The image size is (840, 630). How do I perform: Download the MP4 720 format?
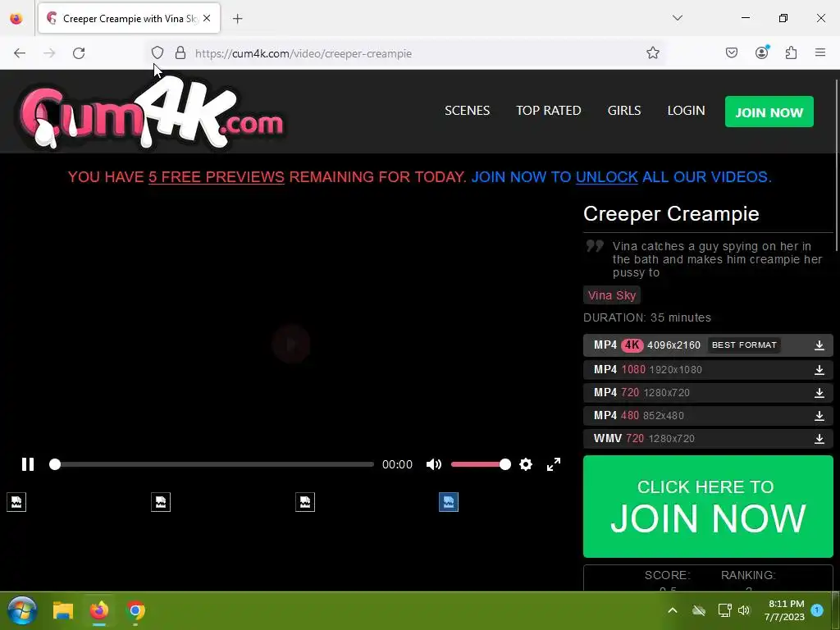tap(708, 393)
